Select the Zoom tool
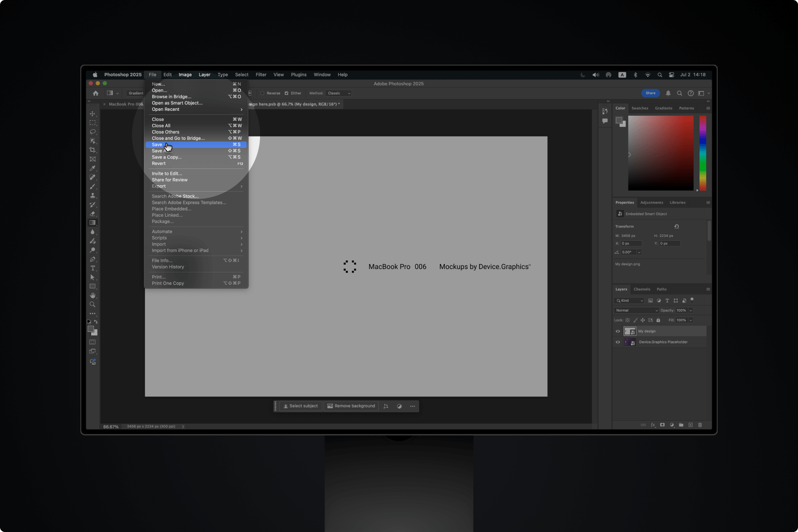The height and width of the screenshot is (532, 798). pos(93,304)
